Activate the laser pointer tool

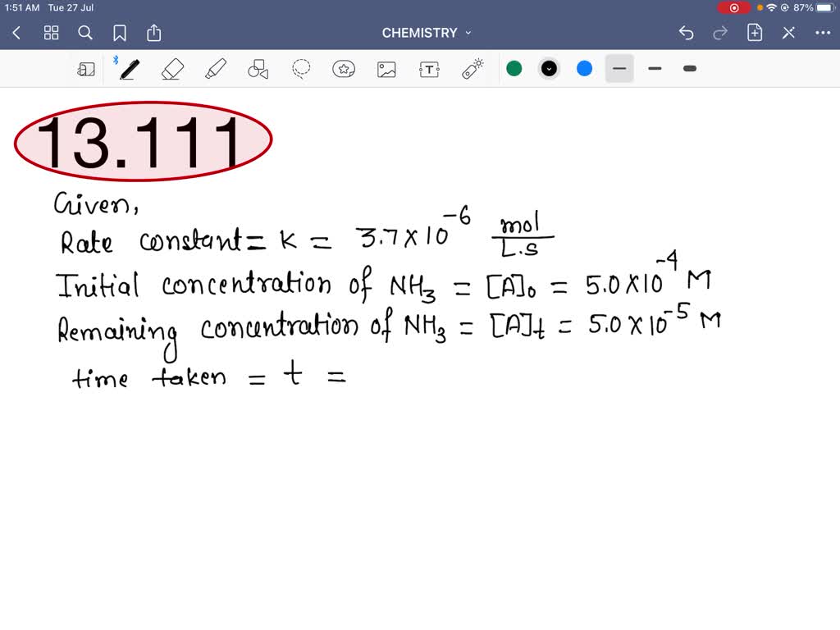[x=472, y=69]
